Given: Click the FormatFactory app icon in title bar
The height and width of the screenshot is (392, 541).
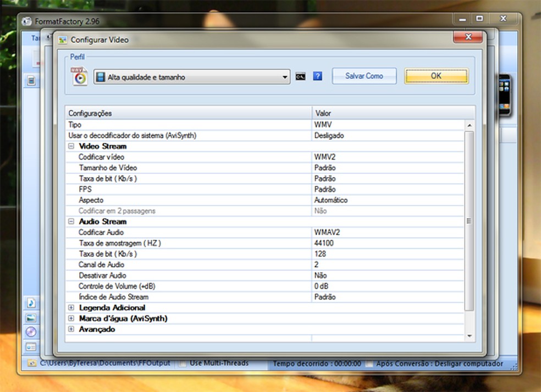Looking at the screenshot, I should (26, 21).
